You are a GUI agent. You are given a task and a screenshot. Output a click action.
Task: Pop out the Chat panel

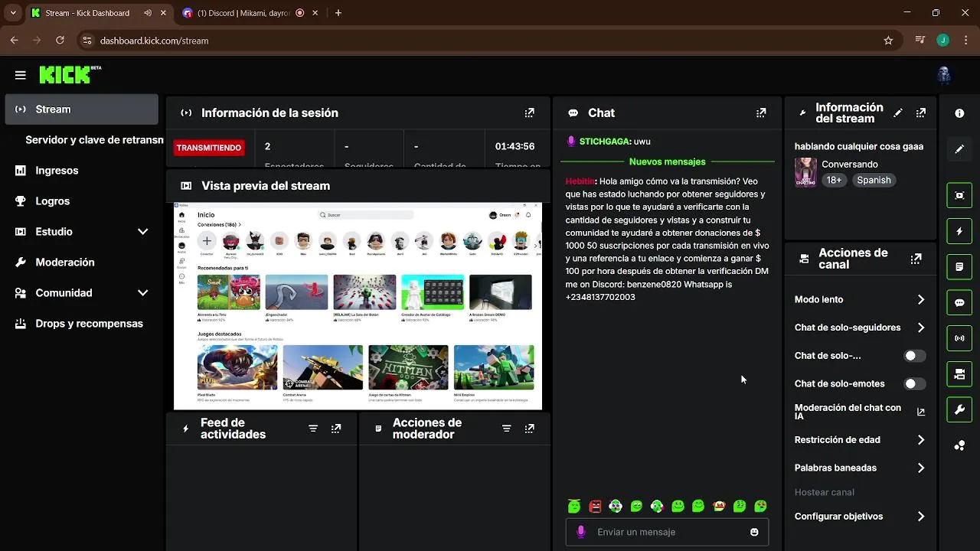click(761, 112)
